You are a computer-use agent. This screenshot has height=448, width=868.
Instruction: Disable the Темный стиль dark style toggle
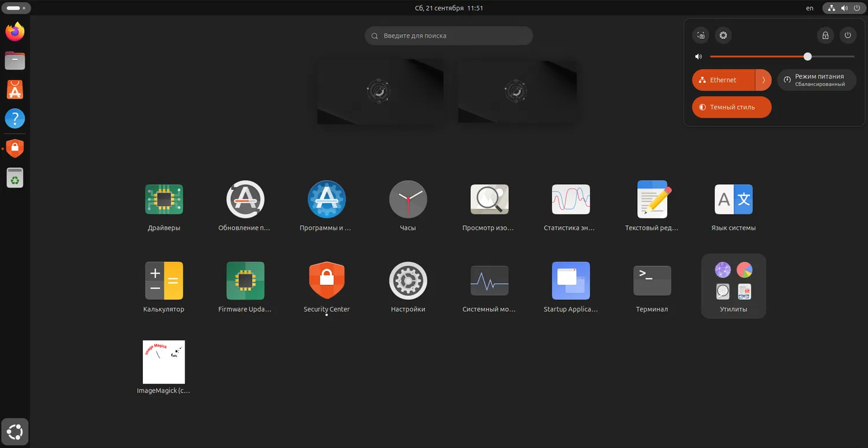pos(732,107)
